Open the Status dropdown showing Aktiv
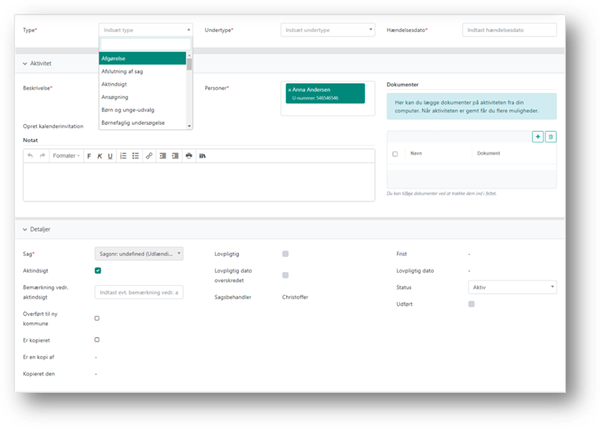The width and height of the screenshot is (601, 428). (512, 287)
